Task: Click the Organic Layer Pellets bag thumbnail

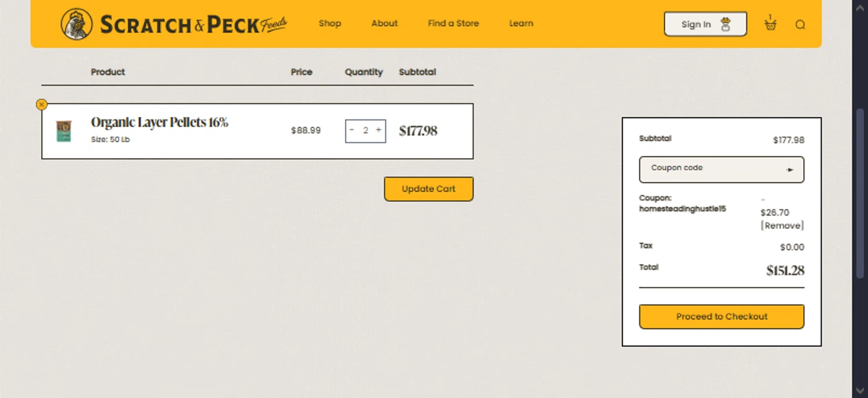Action: click(64, 131)
